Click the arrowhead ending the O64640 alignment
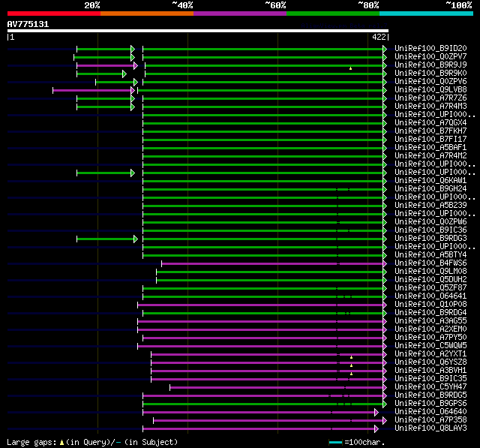 coord(376,413)
